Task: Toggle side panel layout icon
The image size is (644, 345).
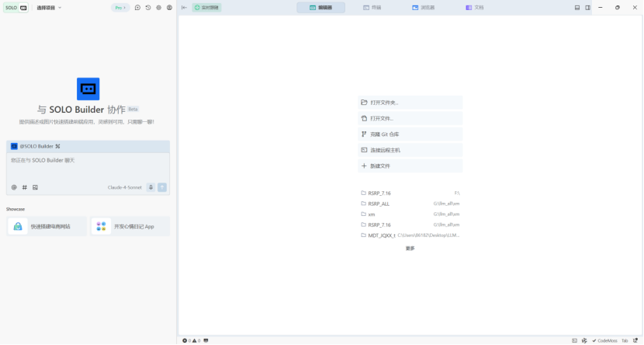Action: coord(587,8)
